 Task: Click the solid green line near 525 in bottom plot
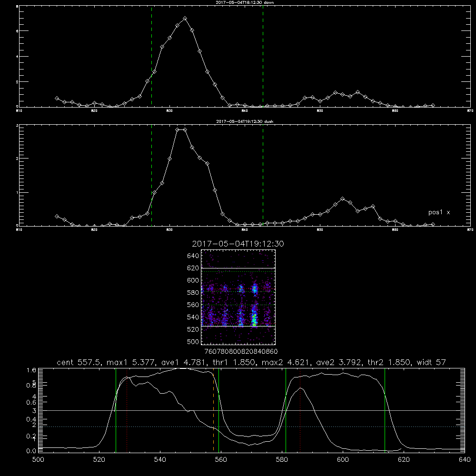click(116, 410)
